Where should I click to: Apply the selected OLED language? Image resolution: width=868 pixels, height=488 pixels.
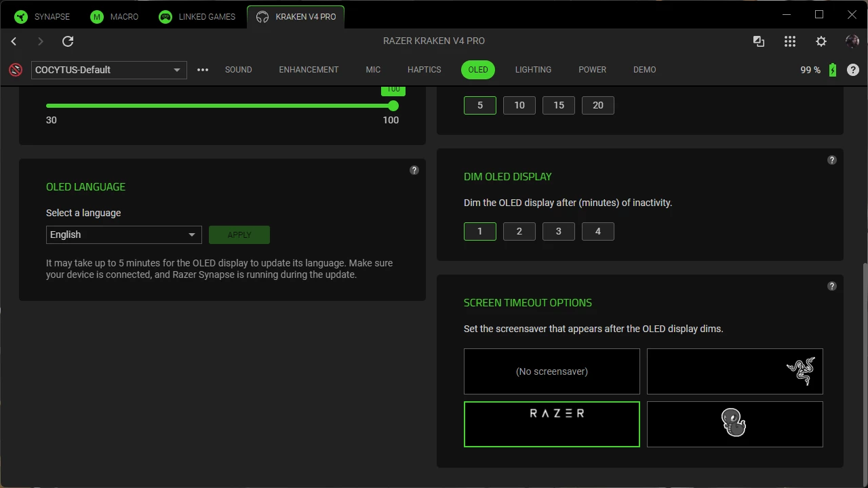click(x=239, y=235)
